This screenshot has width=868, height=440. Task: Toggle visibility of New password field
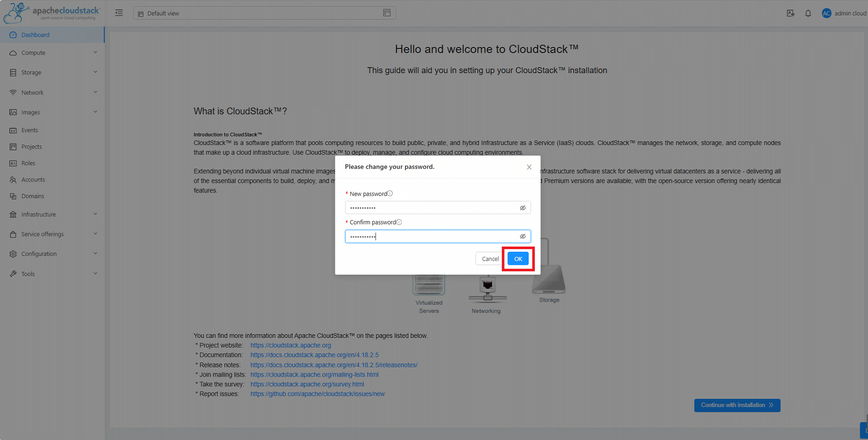522,208
